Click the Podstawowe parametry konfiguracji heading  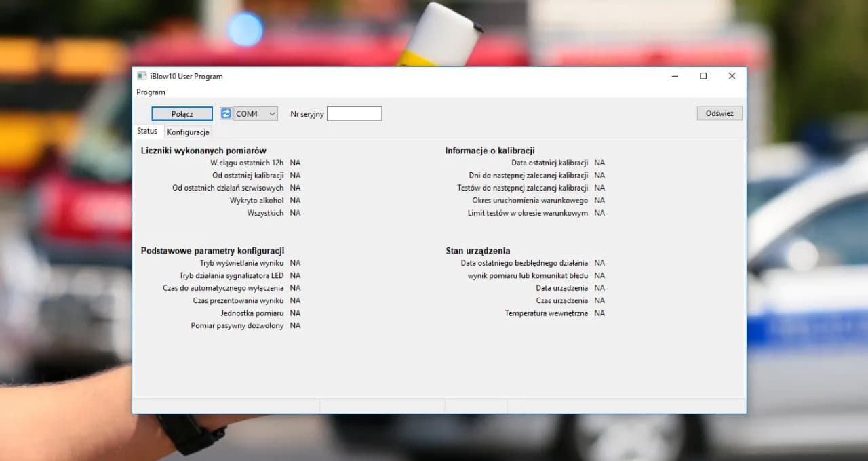click(212, 251)
